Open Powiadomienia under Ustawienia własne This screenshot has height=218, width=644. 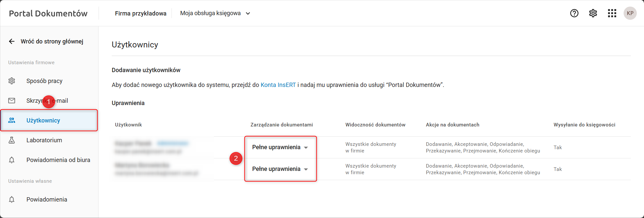[47, 199]
